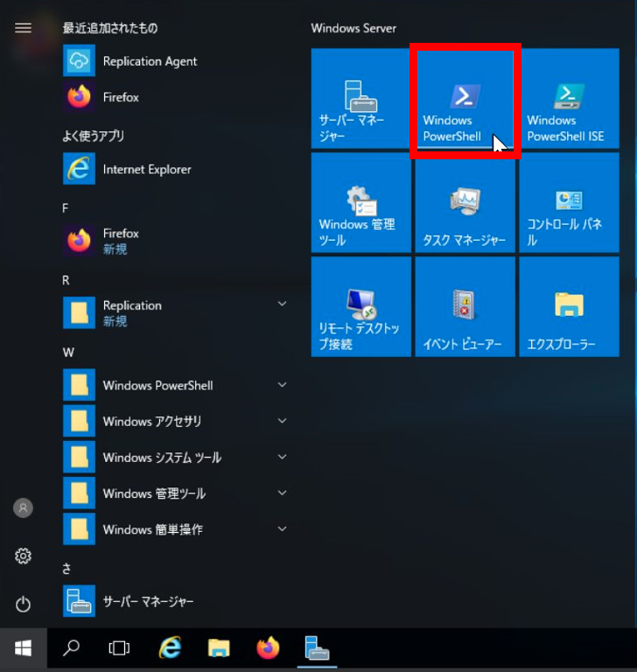
Task: Open the Windows 簡単操作 folder entry
Action: (x=176, y=528)
